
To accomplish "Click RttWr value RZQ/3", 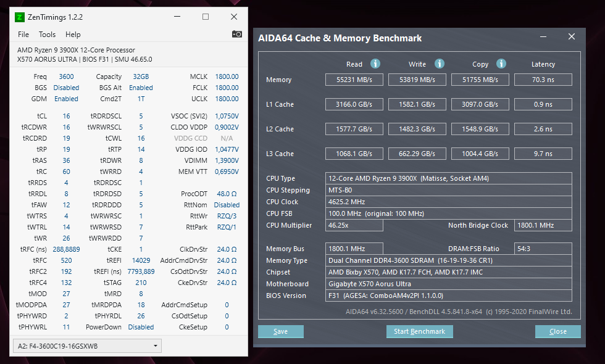I will click(x=227, y=216).
